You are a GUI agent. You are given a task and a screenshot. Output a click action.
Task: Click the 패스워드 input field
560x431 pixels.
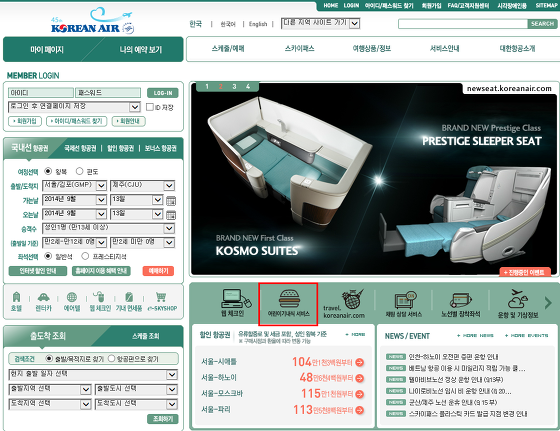(x=108, y=93)
